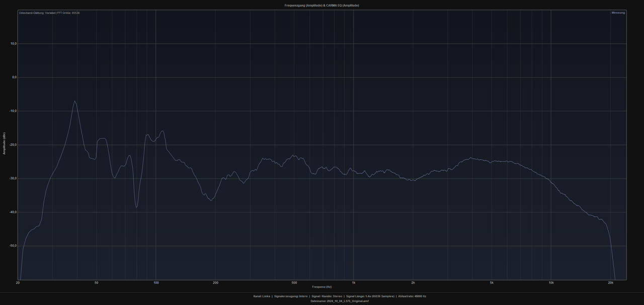This screenshot has height=305, width=644.
Task: Click the -20,0 y-axis tick value
Action: pyautogui.click(x=13, y=145)
